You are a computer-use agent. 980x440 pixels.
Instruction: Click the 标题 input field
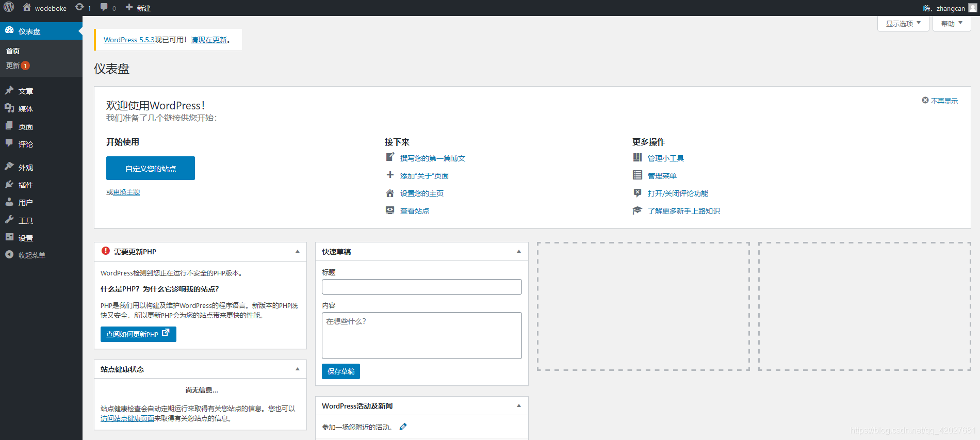pyautogui.click(x=422, y=287)
